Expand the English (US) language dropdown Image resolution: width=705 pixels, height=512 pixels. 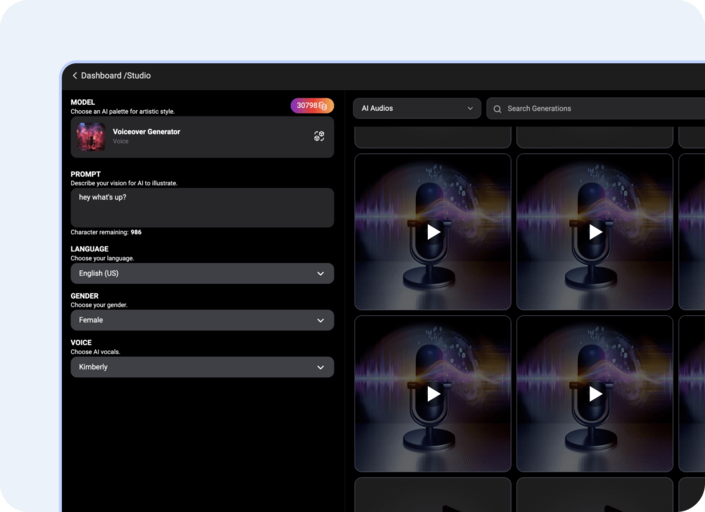202,274
